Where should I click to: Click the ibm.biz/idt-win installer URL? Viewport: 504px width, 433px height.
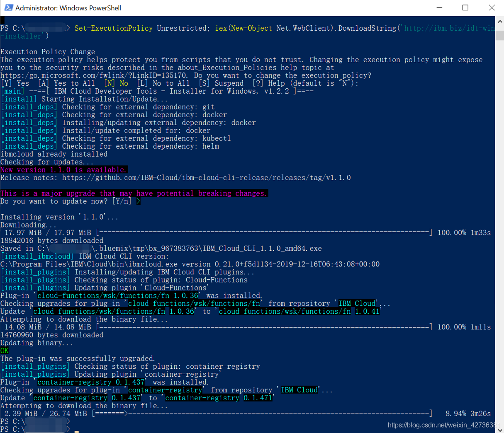(x=449, y=28)
